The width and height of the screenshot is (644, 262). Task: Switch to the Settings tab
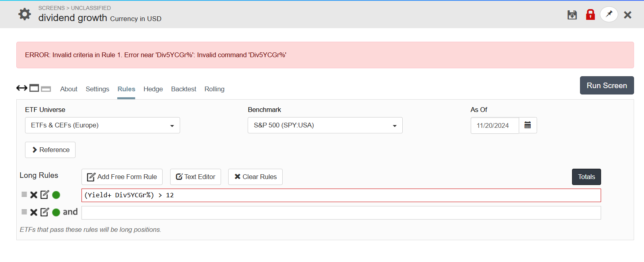click(97, 89)
